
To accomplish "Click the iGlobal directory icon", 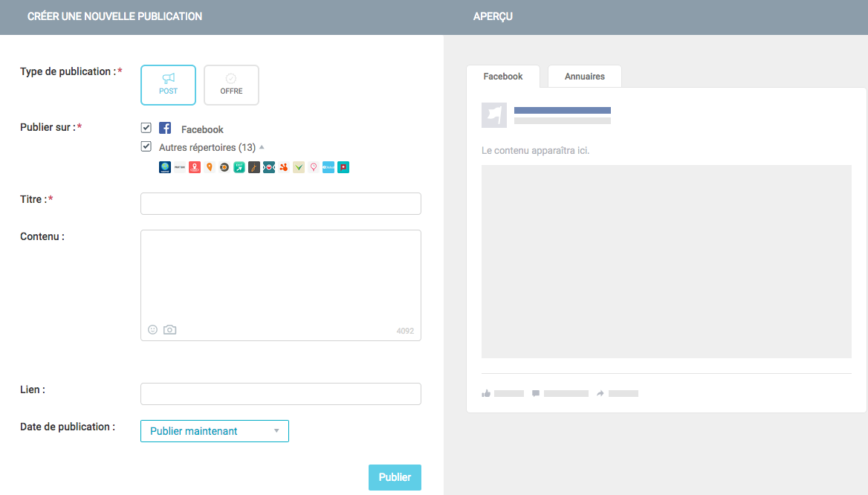I will [x=328, y=167].
